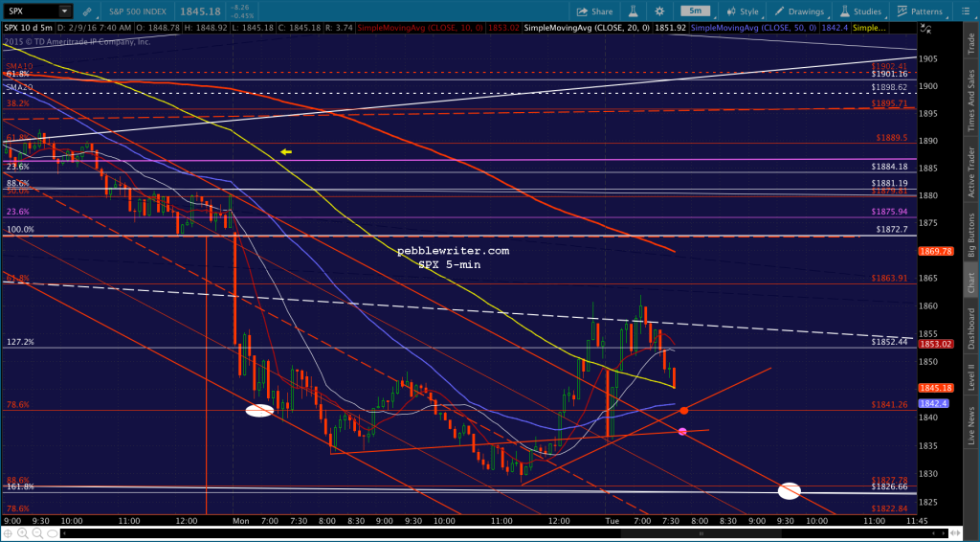
Task: Click the red 1845.18 price bubble on axis
Action: coord(936,388)
